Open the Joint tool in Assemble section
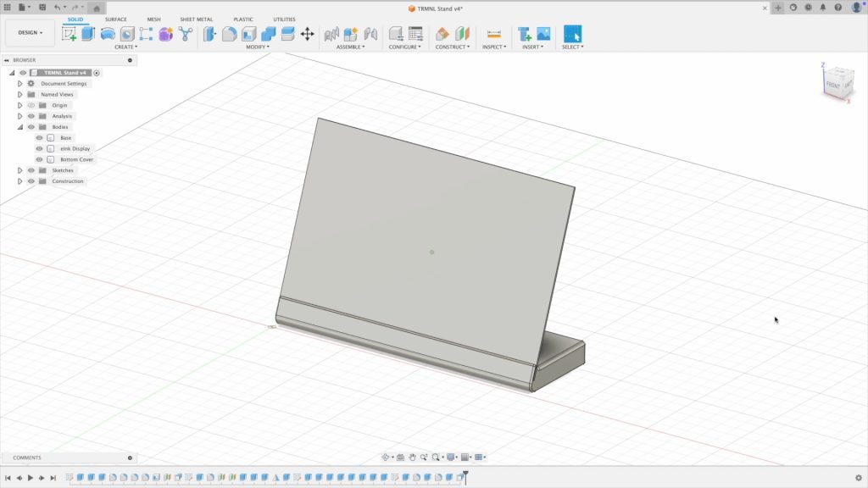This screenshot has height=488, width=868. click(351, 32)
